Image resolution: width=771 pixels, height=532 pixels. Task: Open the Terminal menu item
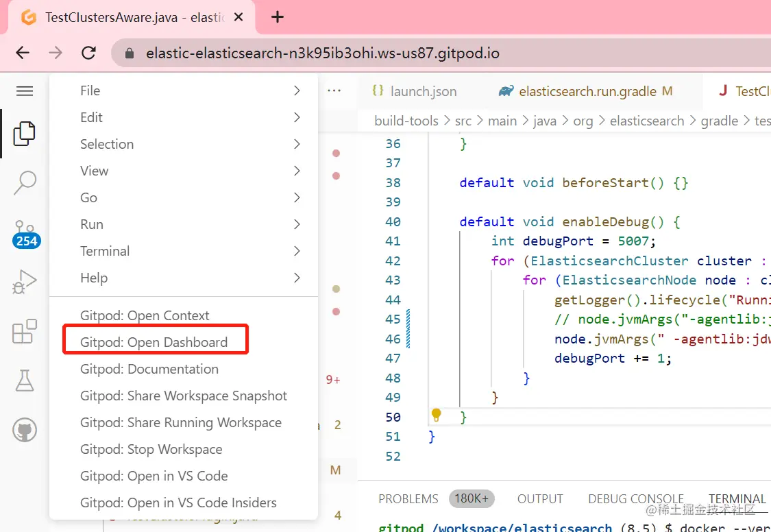pos(184,251)
